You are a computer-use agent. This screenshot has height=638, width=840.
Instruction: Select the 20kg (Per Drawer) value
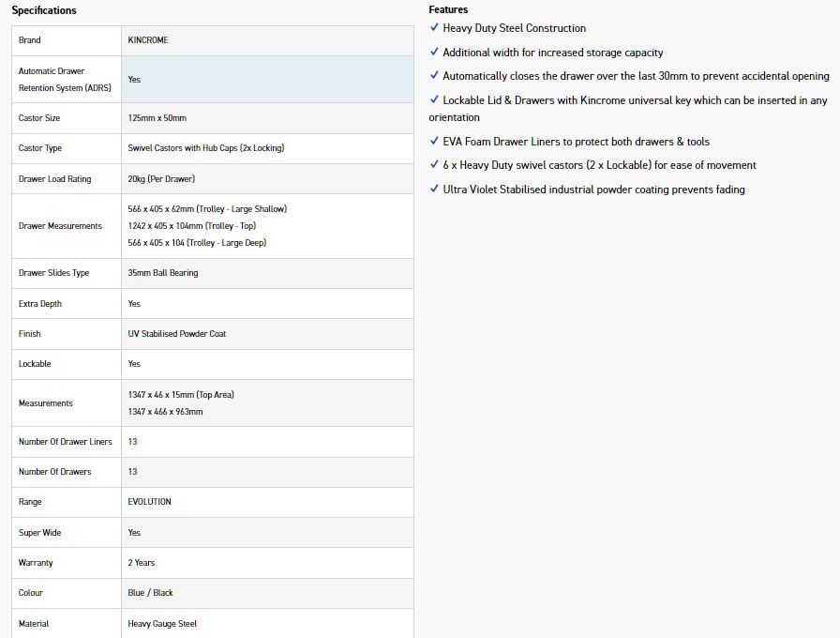(x=161, y=179)
